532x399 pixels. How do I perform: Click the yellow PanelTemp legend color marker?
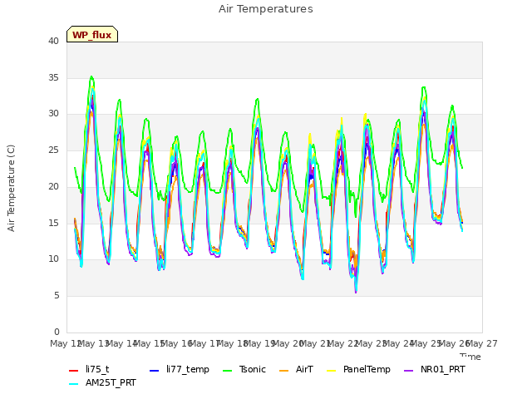pos(332,371)
